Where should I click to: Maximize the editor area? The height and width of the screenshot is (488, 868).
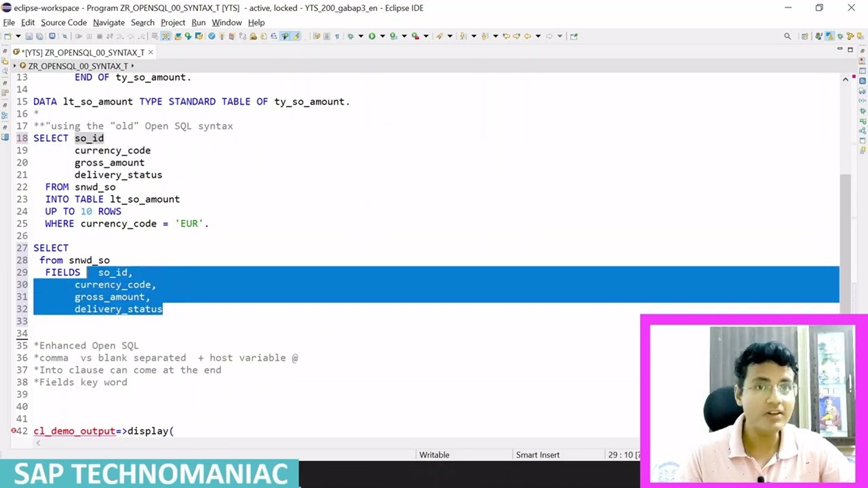tap(850, 49)
